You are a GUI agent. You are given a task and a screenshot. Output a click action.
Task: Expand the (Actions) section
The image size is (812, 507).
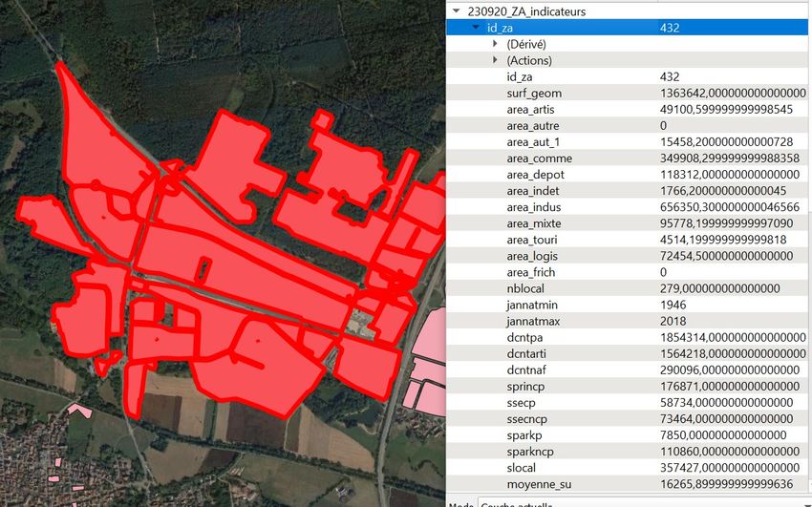[x=495, y=60]
